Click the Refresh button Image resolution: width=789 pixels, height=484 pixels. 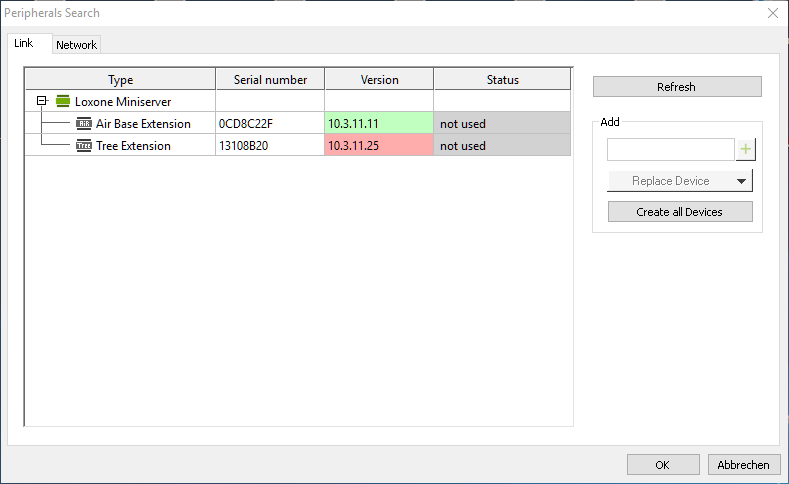tap(677, 87)
